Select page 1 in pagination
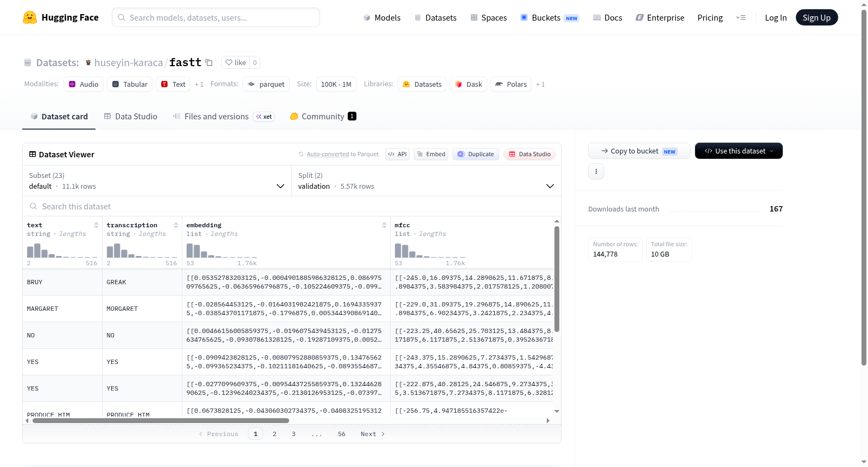The image size is (868, 467). 256,434
